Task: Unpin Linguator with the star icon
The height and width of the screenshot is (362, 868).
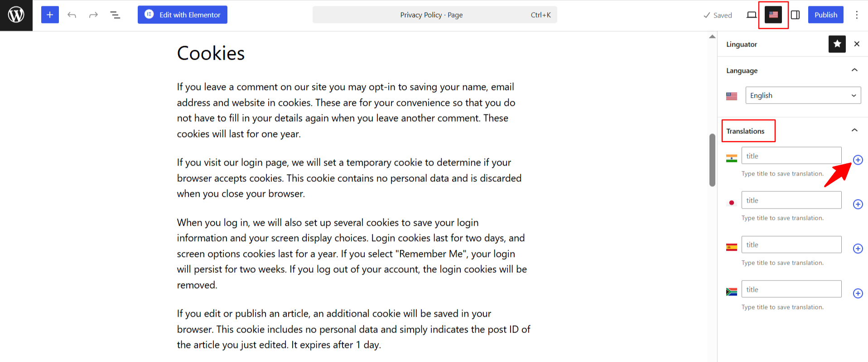Action: coord(837,44)
